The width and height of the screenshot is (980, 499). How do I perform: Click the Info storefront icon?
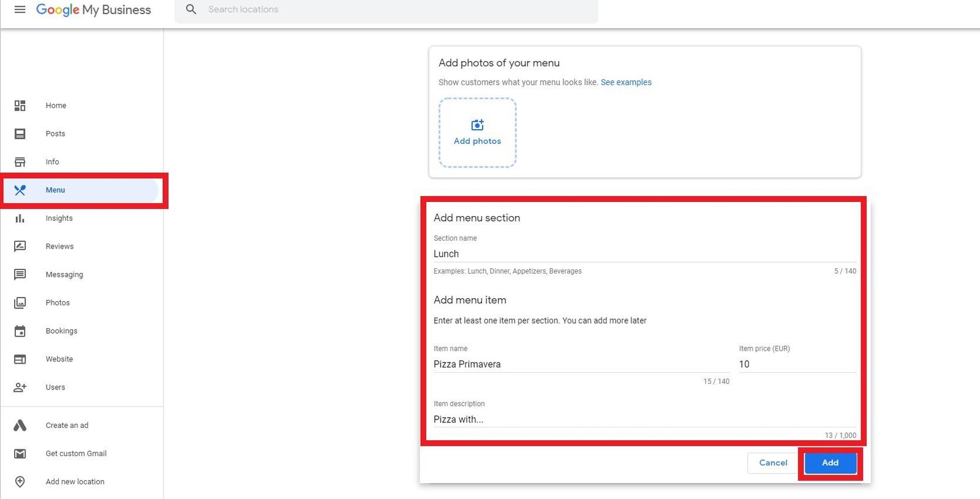20,162
